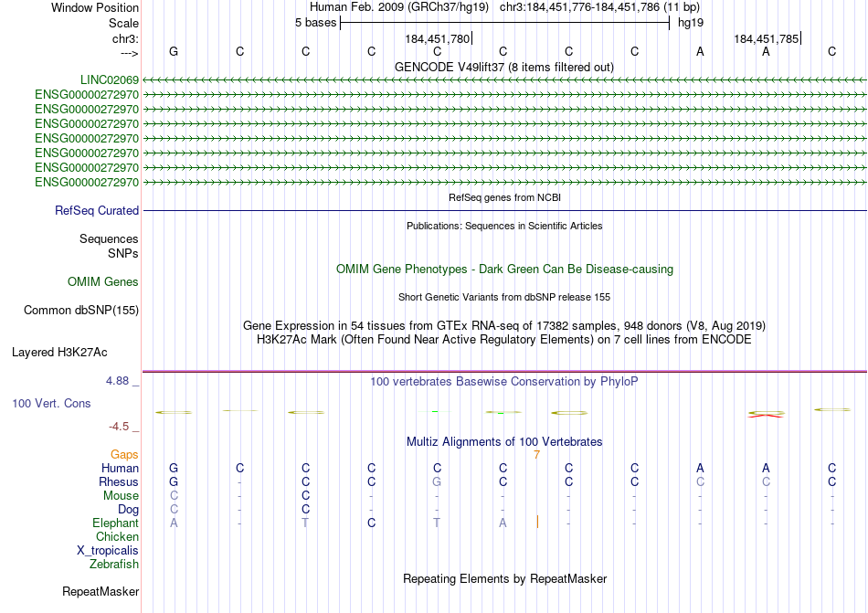Click the GTEx Gene Expression in 54 tissues title
Viewport: 868px width, 613px height.
pyautogui.click(x=504, y=326)
